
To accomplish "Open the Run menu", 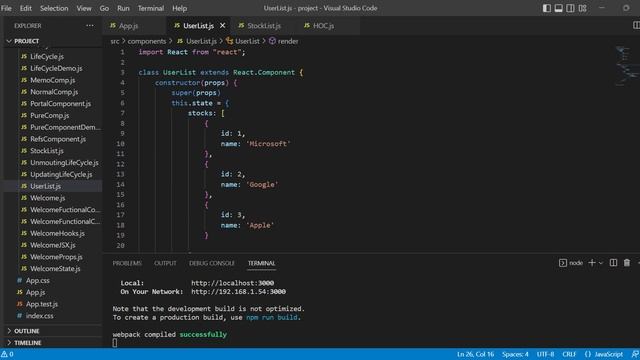I will pos(123,8).
